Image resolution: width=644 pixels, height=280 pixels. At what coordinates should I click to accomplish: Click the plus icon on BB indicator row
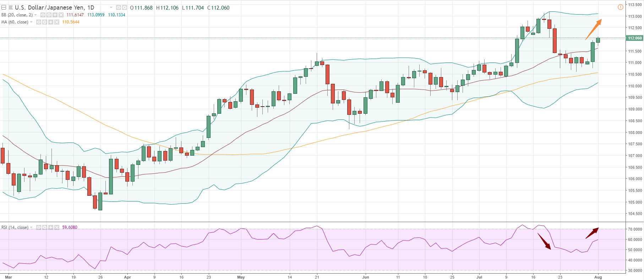55,15
